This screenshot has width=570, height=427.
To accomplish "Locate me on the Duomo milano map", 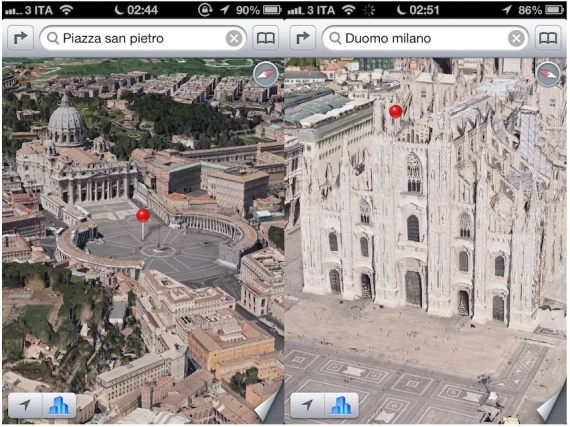I will pyautogui.click(x=308, y=405).
